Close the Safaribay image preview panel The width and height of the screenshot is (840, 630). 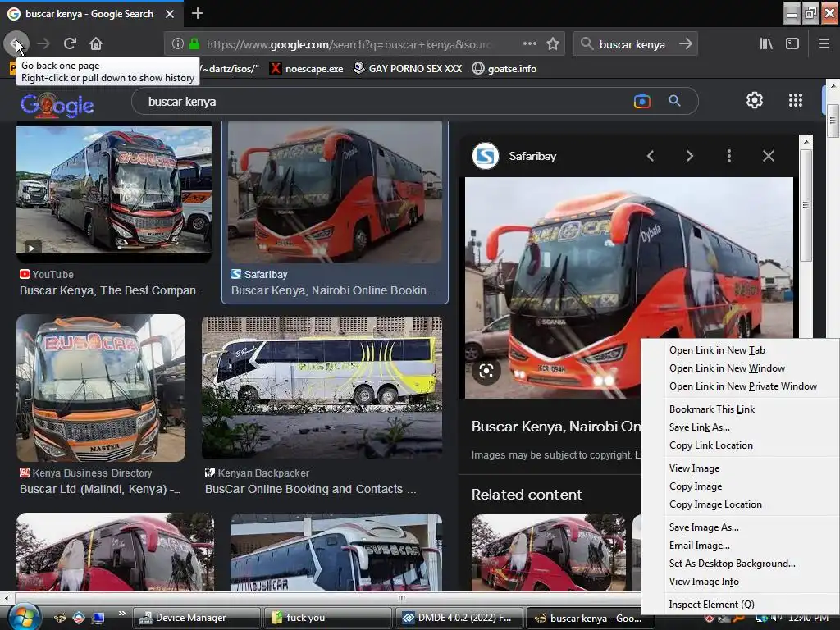pos(768,156)
